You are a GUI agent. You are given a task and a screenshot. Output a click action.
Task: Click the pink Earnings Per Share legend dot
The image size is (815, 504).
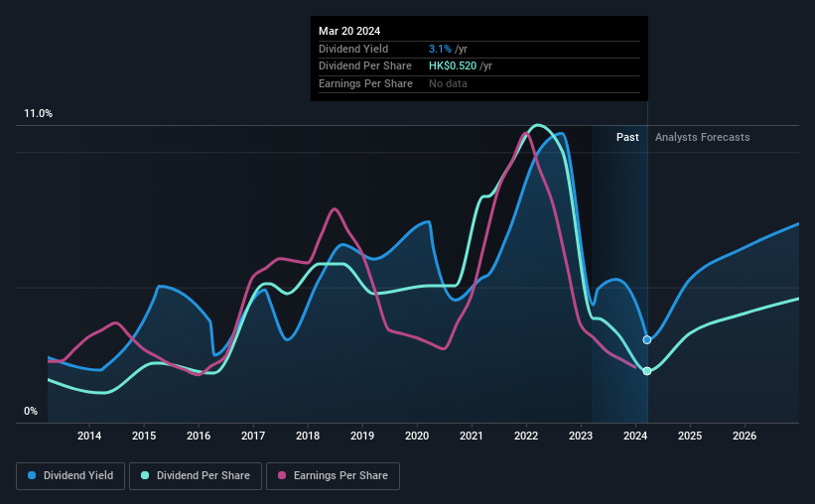coord(282,475)
